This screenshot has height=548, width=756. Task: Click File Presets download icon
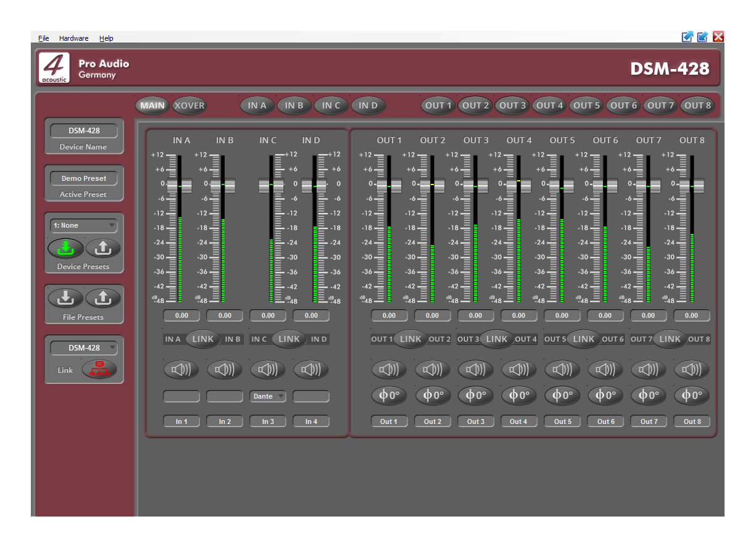[65, 299]
